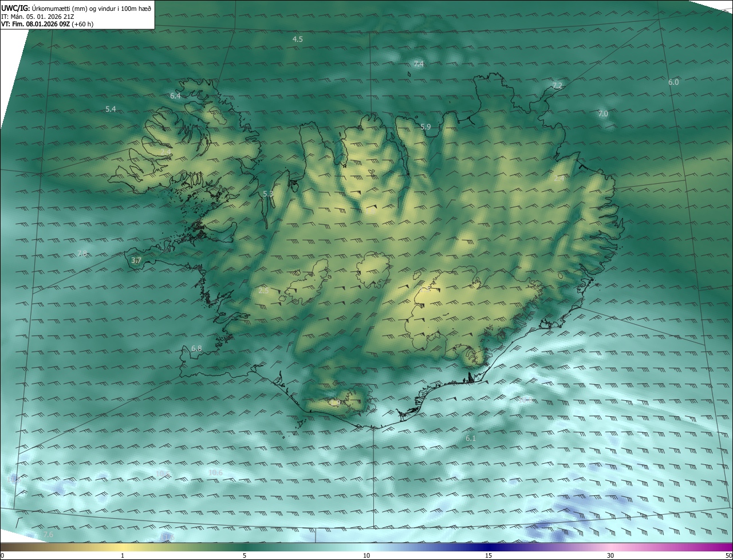This screenshot has width=733, height=560.
Task: Pick the dark navy color on the legend bar
Action: click(488, 547)
